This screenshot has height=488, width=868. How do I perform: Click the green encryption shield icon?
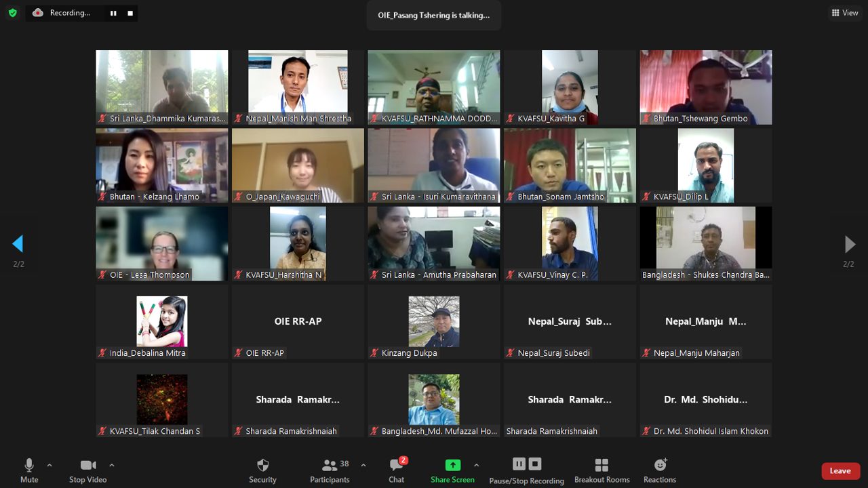click(12, 13)
